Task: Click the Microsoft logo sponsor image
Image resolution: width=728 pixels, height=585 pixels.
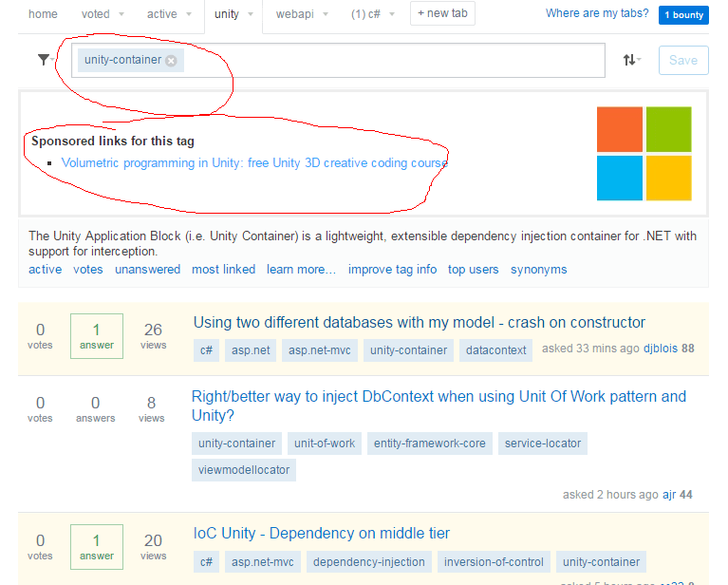Action: point(644,154)
